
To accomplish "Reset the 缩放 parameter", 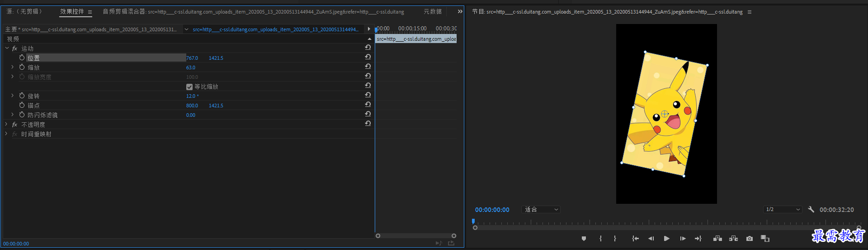I will point(368,67).
